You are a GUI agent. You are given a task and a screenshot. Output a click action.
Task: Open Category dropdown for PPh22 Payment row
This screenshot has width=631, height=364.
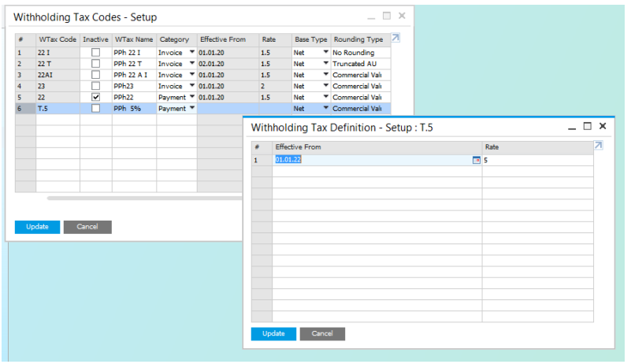pyautogui.click(x=192, y=97)
